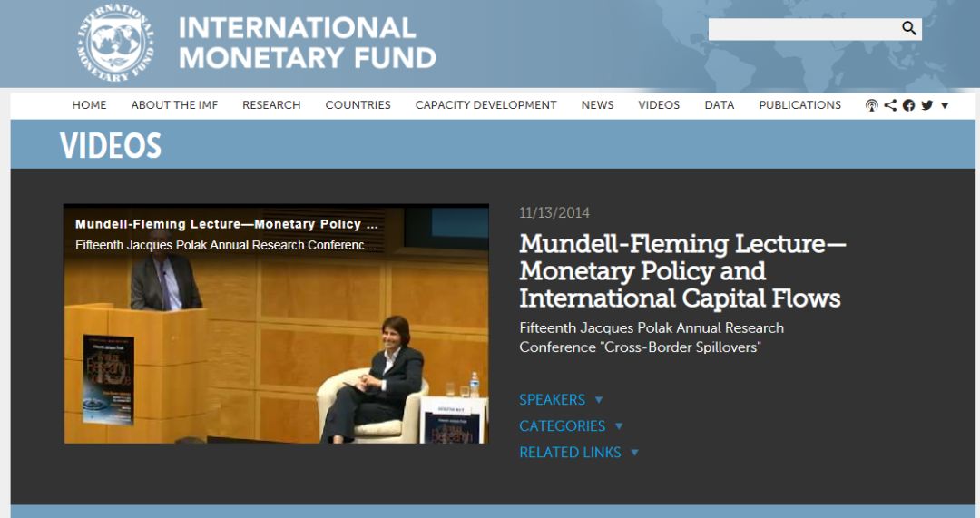Open the ABOUT THE IMF menu

pyautogui.click(x=174, y=105)
